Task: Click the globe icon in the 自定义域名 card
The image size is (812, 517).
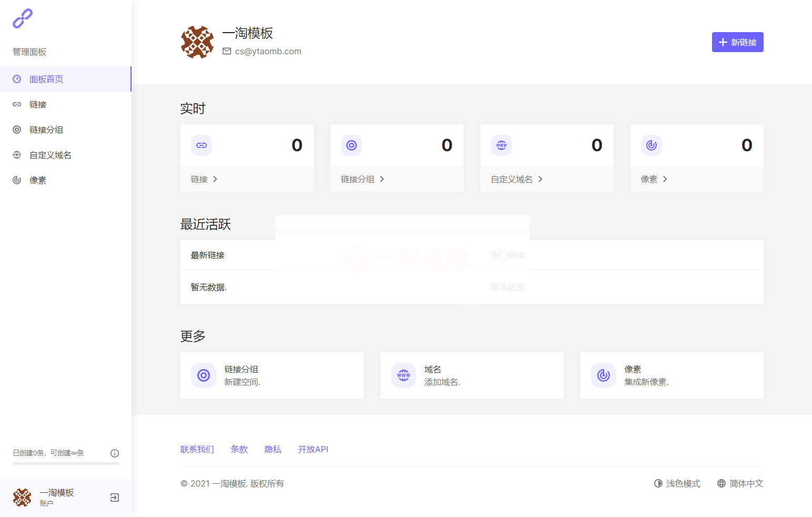Action: [502, 145]
